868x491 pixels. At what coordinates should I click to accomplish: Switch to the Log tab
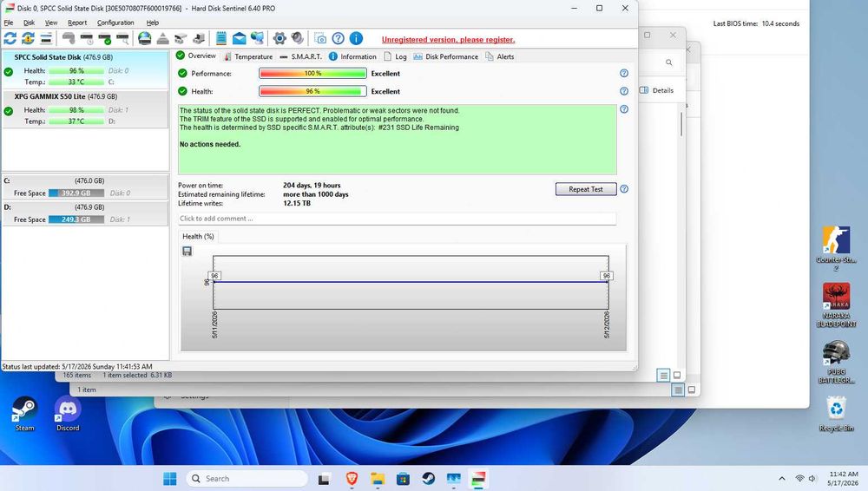coord(395,56)
